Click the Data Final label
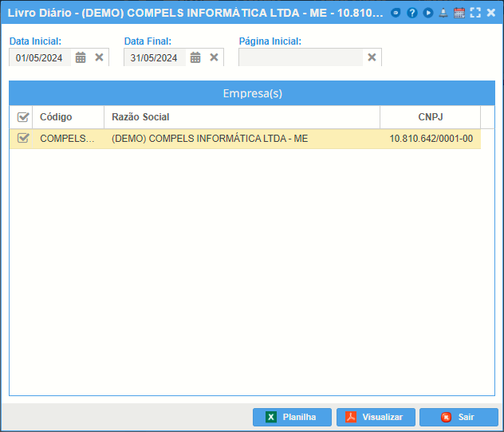Image resolution: width=504 pixels, height=432 pixels. 148,41
